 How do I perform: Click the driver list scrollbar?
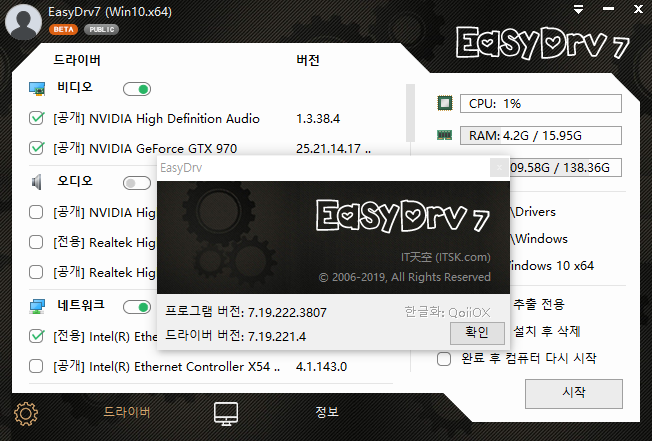coord(410,113)
